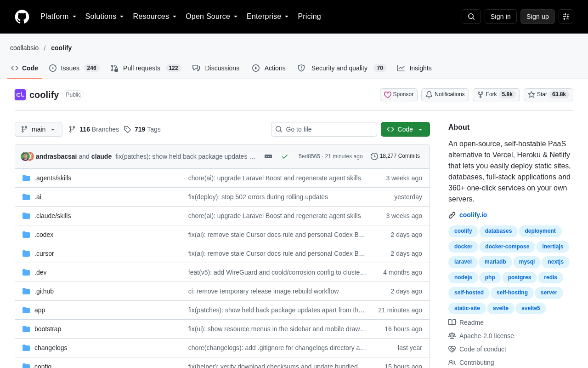Expand the Open Source menu
This screenshot has width=588, height=368.
pos(212,17)
